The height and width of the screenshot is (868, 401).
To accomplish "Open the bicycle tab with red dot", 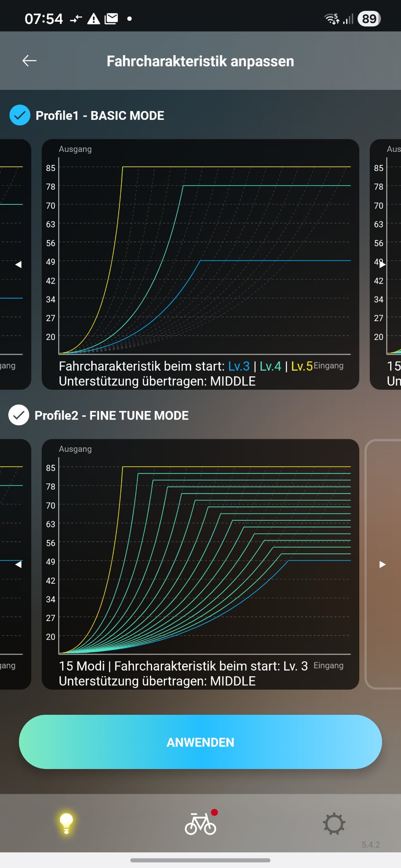I will [x=200, y=823].
